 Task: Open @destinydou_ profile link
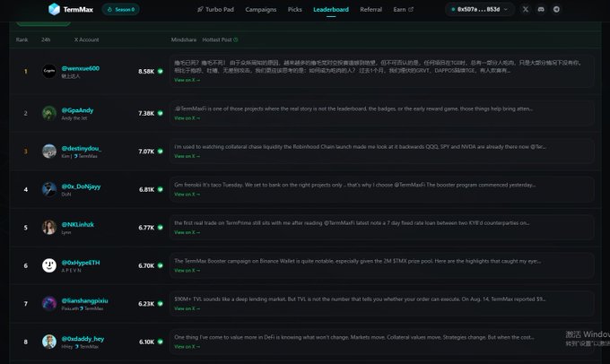coord(82,148)
